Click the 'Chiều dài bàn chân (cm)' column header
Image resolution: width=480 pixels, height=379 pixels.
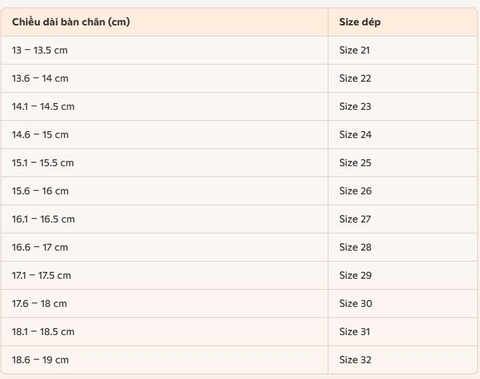tap(165, 22)
